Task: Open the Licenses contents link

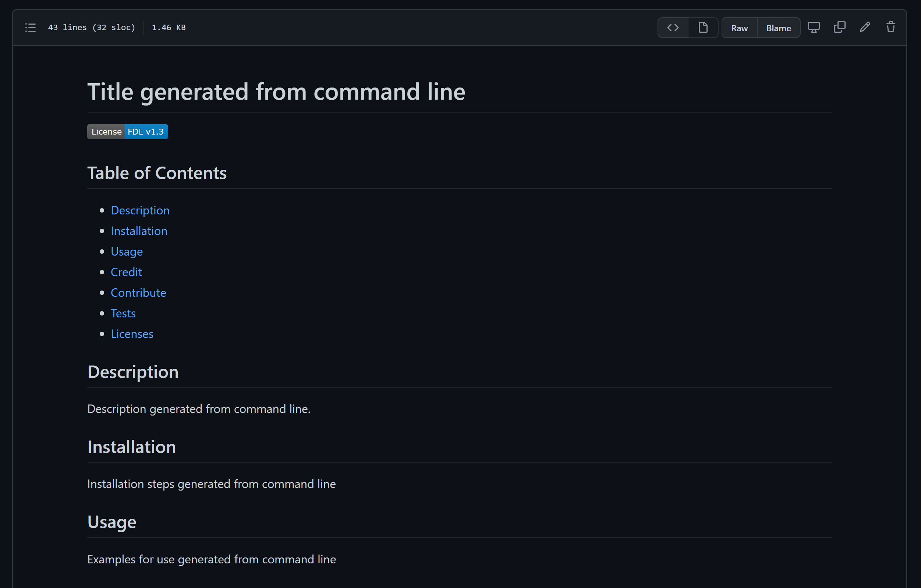Action: (x=132, y=334)
